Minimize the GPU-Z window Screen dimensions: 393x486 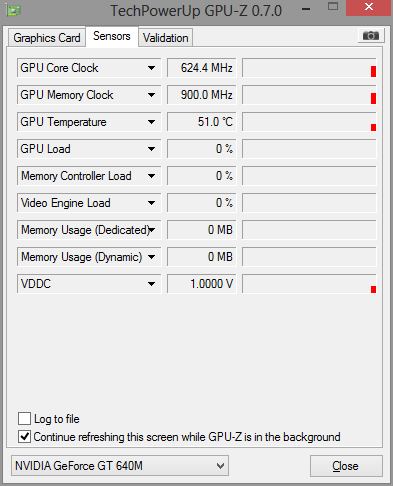pos(306,9)
